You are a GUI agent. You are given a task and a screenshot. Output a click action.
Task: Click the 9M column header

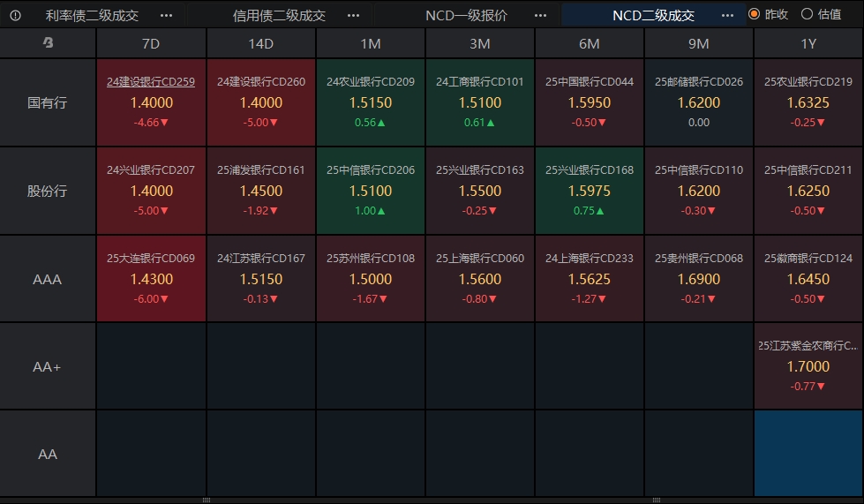[x=699, y=43]
